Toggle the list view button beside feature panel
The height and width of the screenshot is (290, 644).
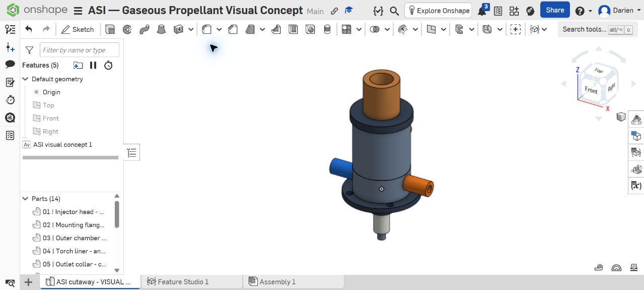pos(132,152)
